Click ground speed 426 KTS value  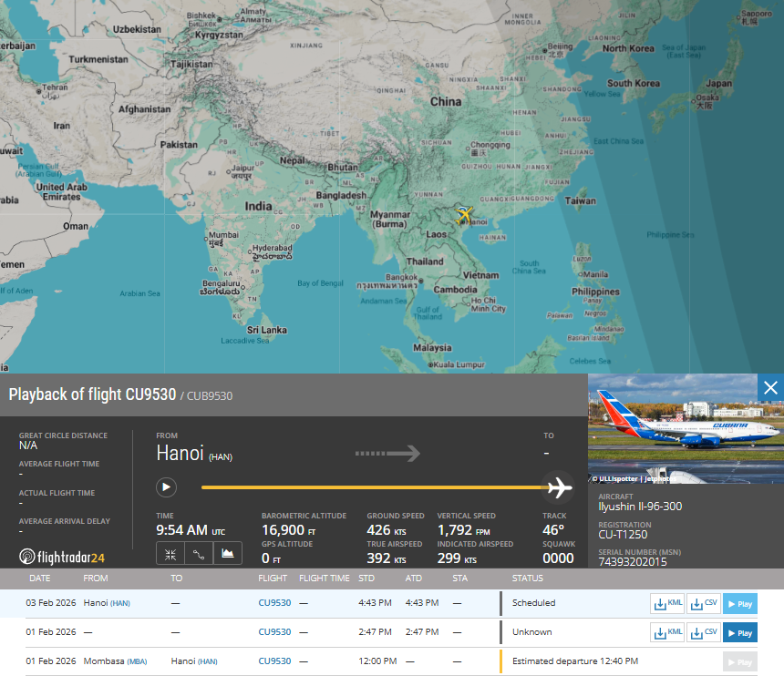pyautogui.click(x=387, y=530)
